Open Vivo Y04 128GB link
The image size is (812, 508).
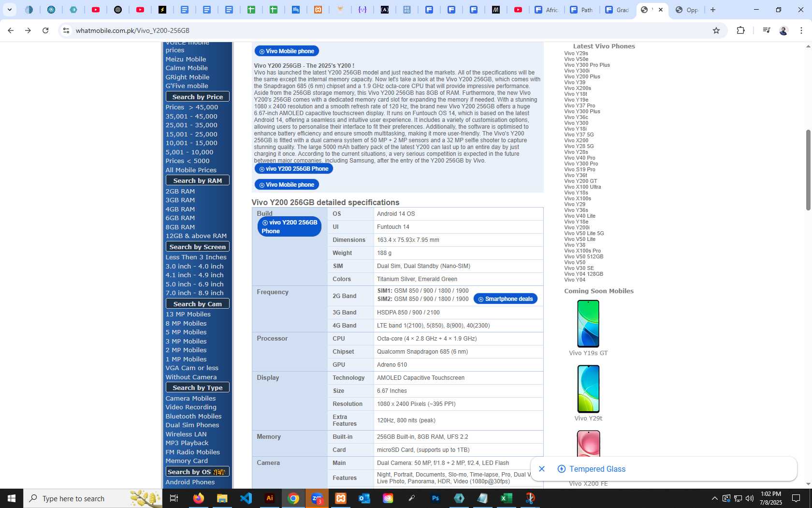pyautogui.click(x=583, y=274)
